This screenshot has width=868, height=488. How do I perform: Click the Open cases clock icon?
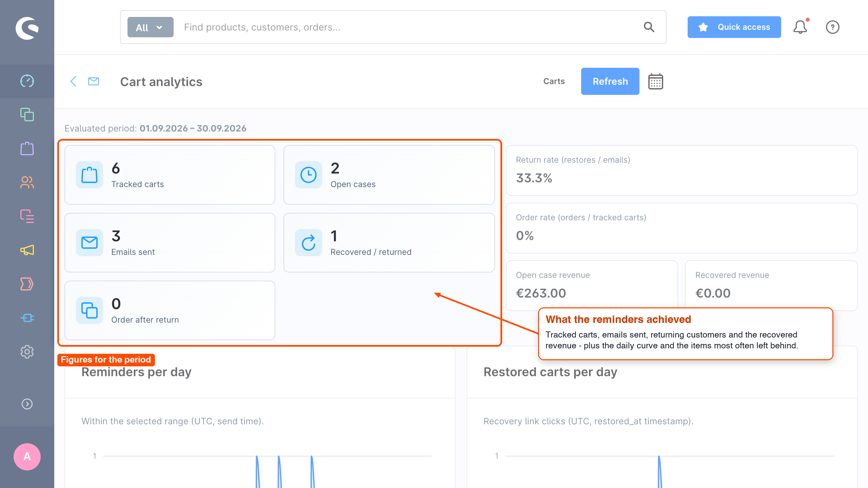(x=308, y=175)
